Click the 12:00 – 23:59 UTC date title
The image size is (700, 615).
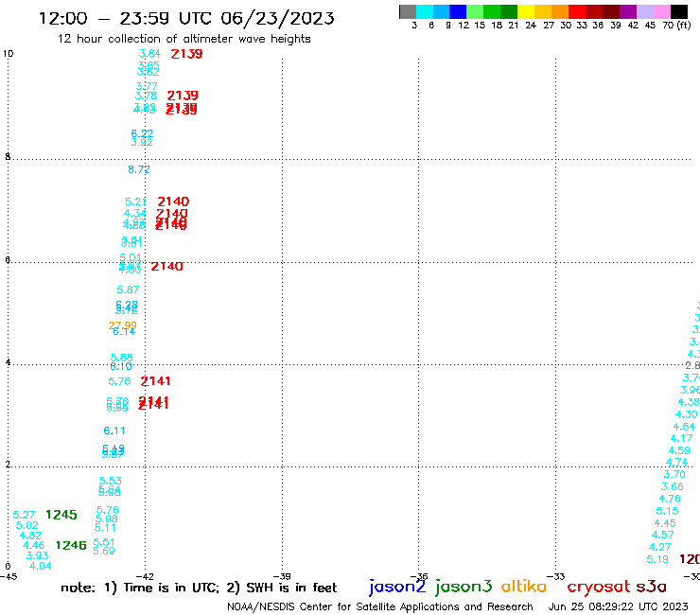[x=186, y=18]
